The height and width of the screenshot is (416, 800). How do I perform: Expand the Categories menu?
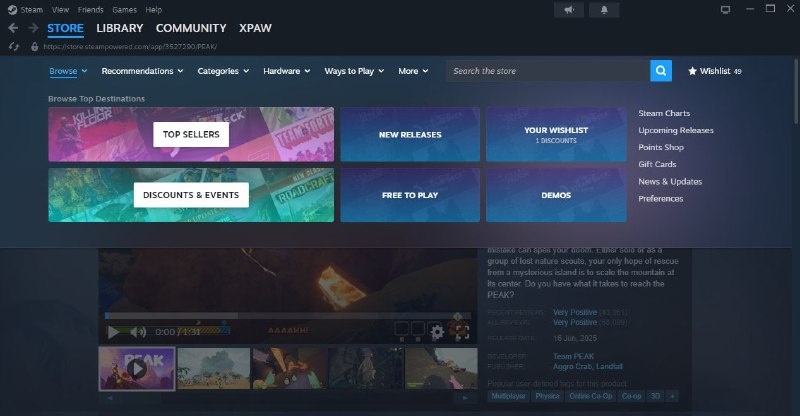click(x=223, y=71)
